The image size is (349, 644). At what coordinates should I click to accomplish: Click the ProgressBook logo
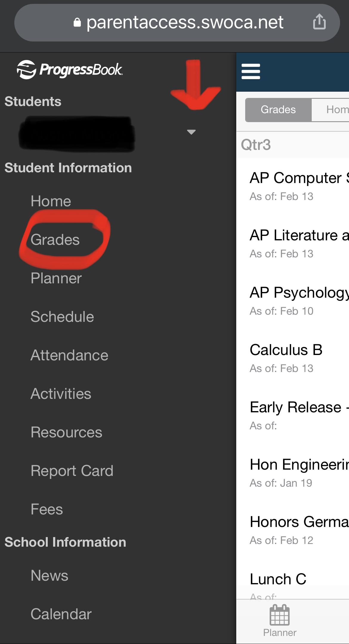pos(70,70)
